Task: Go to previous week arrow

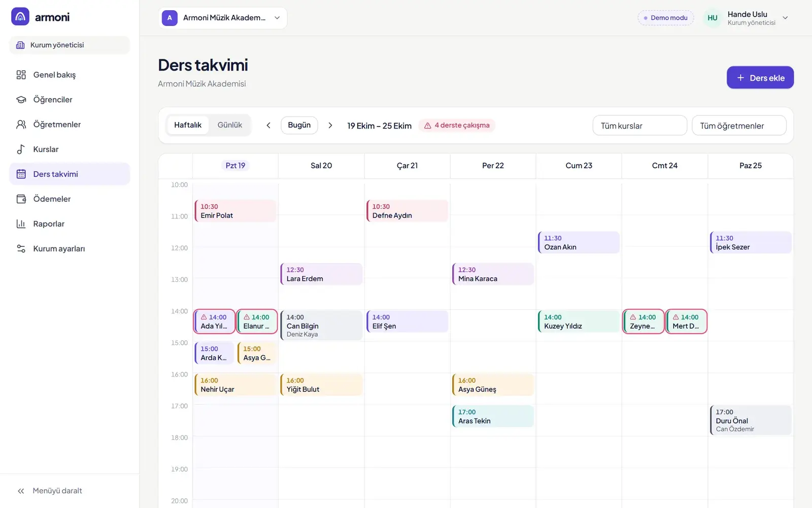Action: tap(268, 125)
